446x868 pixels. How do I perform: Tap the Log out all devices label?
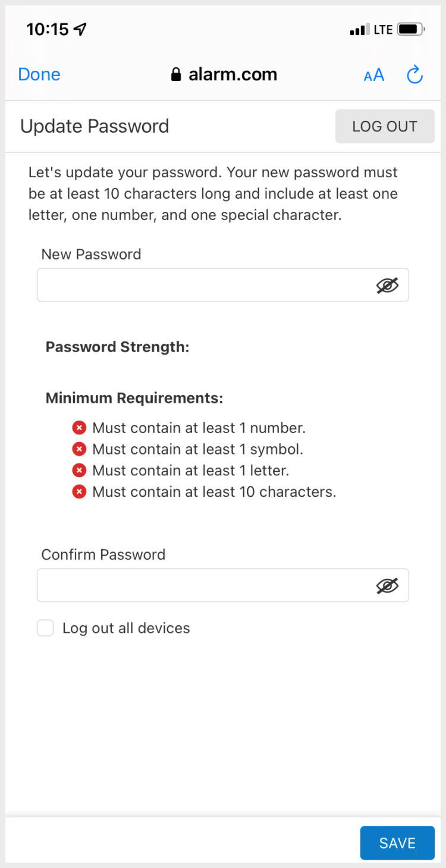click(x=126, y=628)
